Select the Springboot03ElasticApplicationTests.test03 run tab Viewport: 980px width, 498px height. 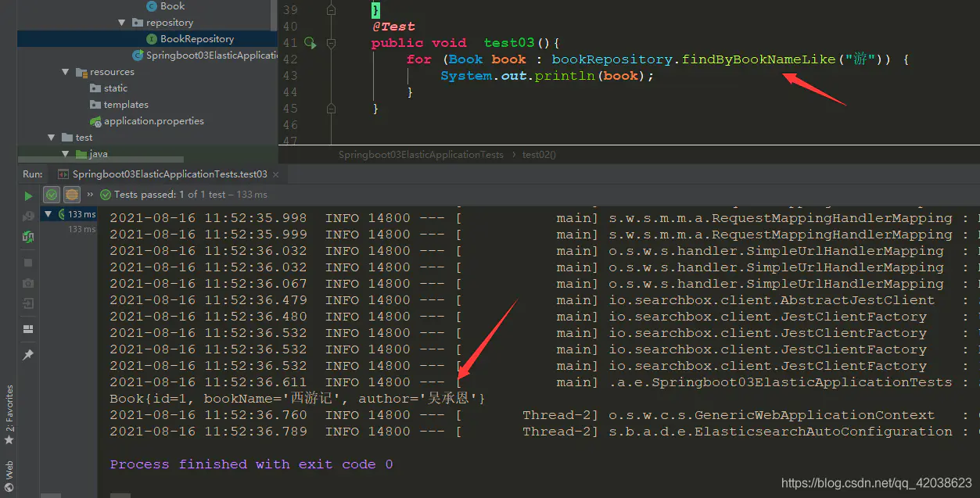(x=170, y=174)
